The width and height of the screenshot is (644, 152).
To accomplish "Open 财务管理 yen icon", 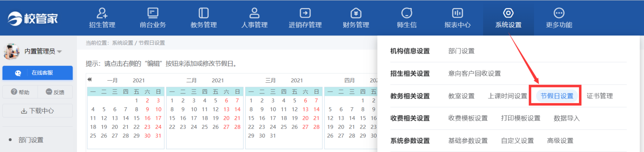I will [x=356, y=13].
